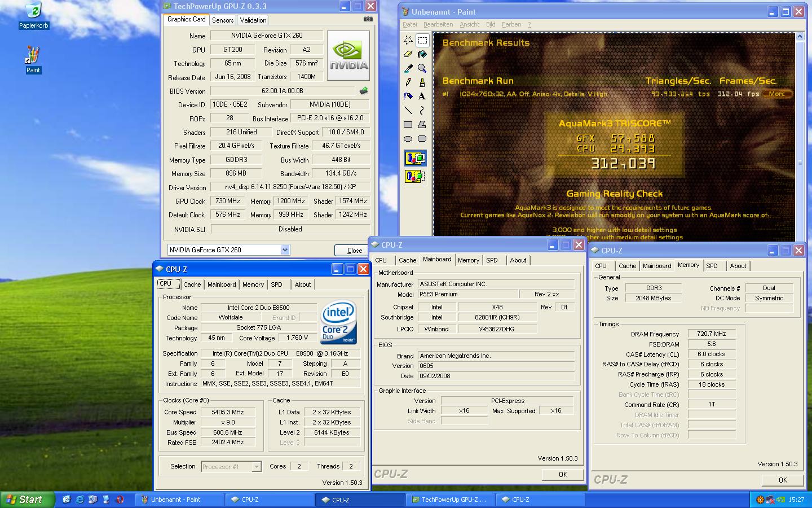Click the P5E3 Premium model field
812x508 pixels.
[x=468, y=295]
